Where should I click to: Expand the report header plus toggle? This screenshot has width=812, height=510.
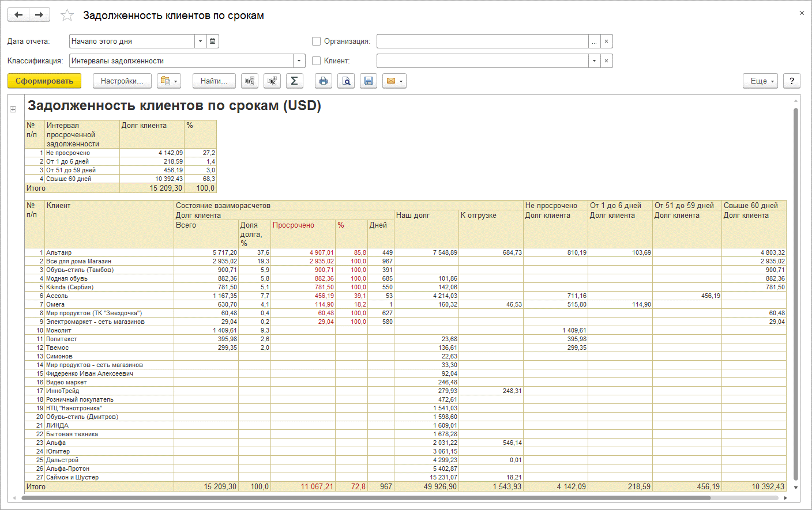pyautogui.click(x=13, y=109)
